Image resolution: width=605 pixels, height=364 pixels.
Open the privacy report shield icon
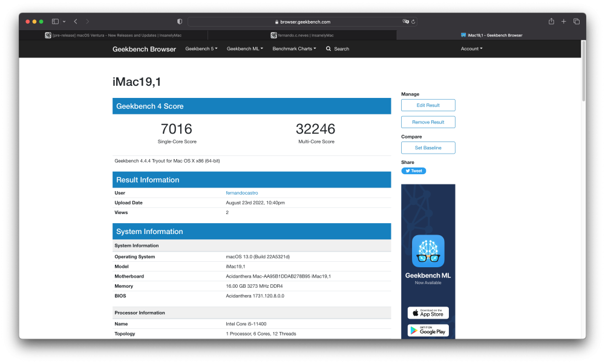[180, 22]
